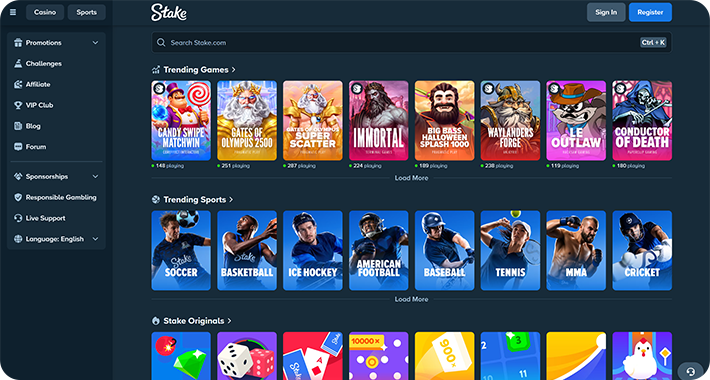
Task: Open the chicken Stake Originals game
Action: (642, 356)
